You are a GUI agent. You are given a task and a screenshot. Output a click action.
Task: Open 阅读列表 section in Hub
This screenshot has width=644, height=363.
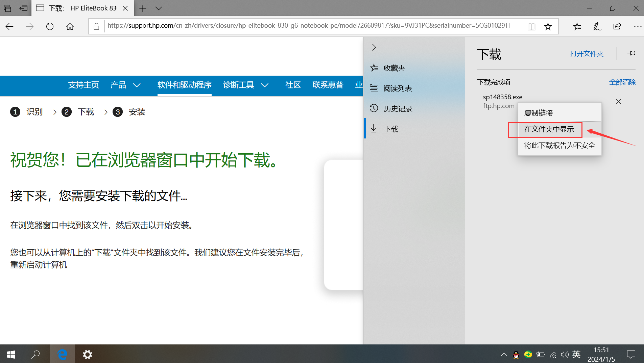[x=414, y=88]
